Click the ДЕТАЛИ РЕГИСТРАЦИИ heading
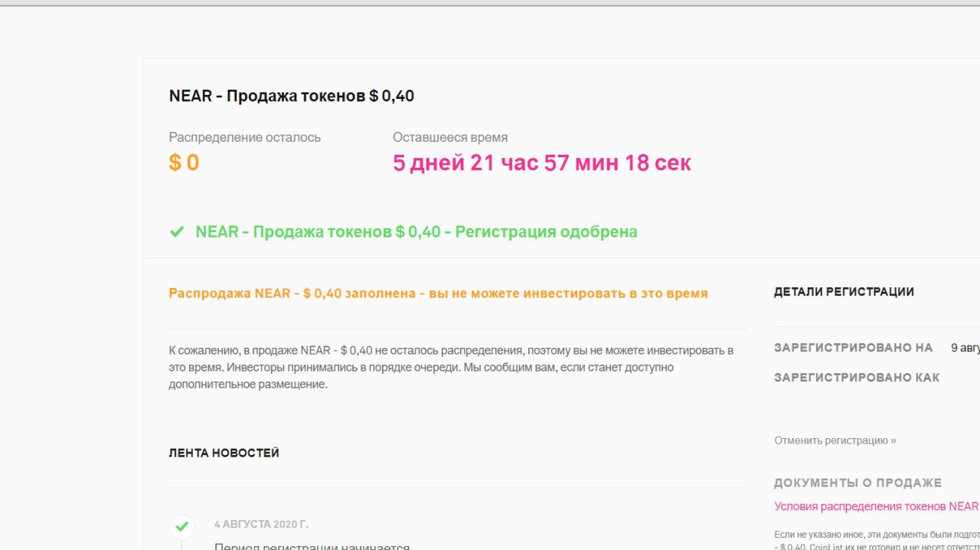This screenshot has height=550, width=980. pos(844,292)
